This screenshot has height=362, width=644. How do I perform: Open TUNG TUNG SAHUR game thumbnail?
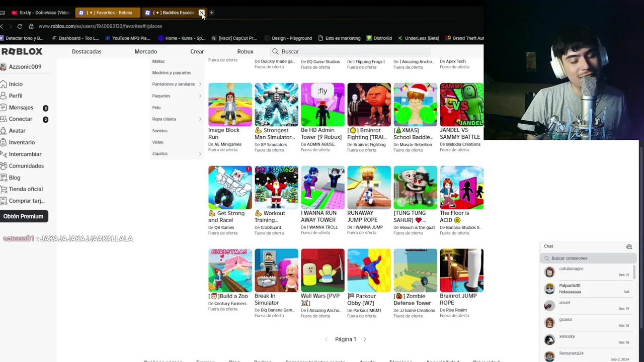tap(415, 188)
